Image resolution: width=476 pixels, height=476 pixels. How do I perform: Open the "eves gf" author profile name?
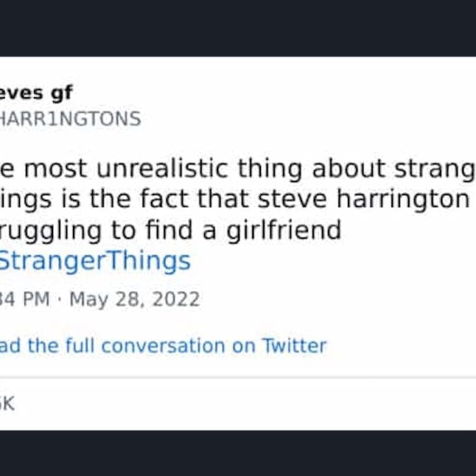[x=36, y=93]
